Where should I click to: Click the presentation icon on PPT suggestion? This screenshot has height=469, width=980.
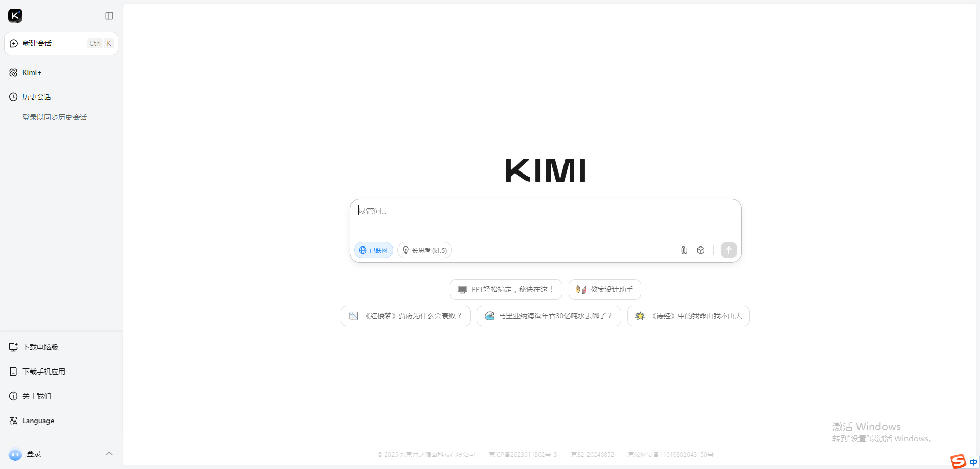tap(462, 289)
